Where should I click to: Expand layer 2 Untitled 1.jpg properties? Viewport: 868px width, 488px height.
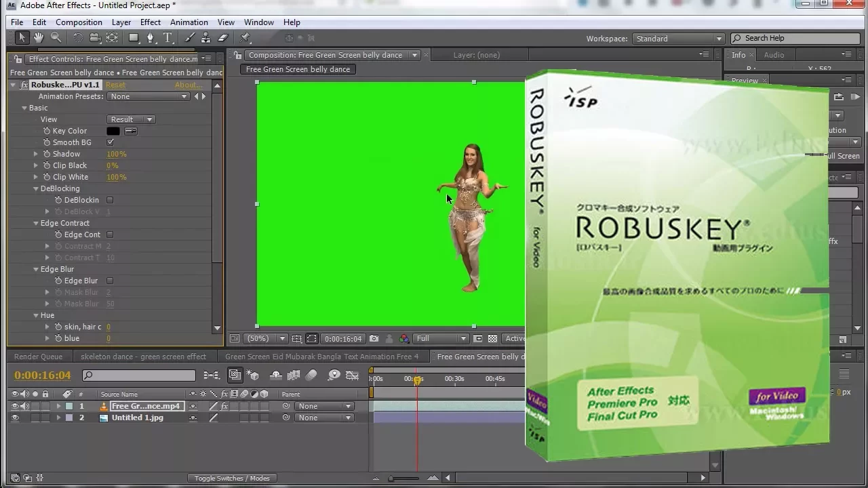[58, 418]
